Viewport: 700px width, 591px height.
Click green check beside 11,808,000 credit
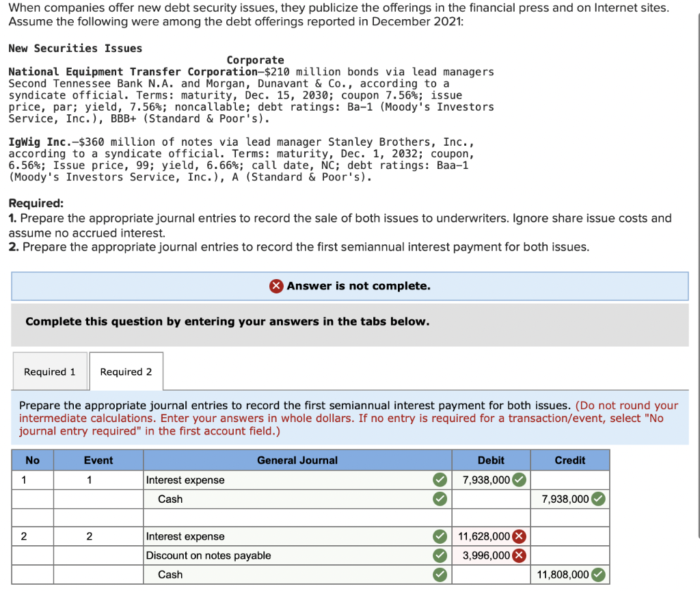[597, 575]
